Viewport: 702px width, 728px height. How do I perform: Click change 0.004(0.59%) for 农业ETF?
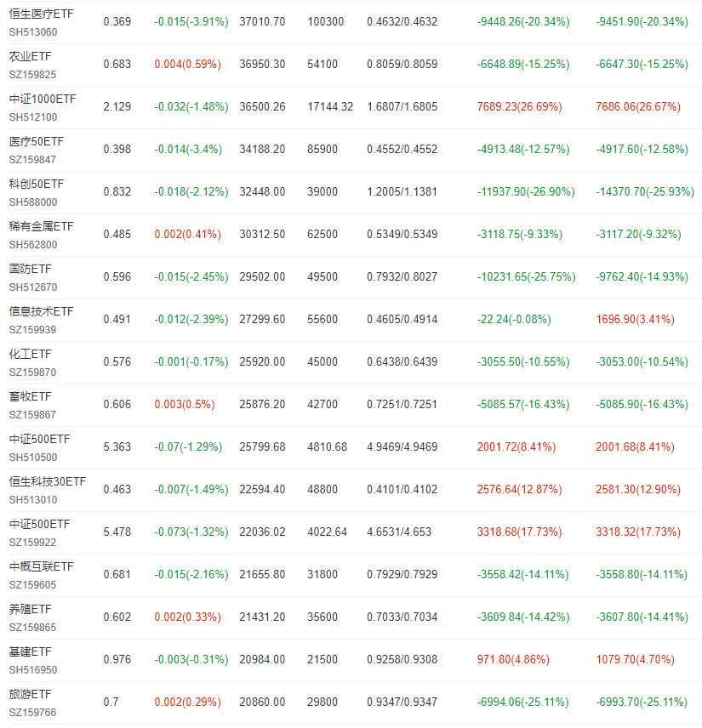tap(188, 64)
